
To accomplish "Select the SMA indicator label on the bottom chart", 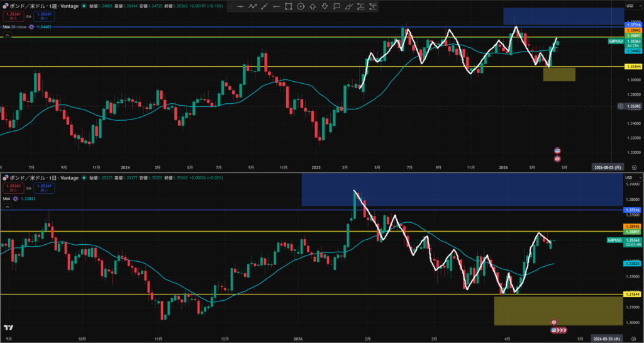I will pyautogui.click(x=8, y=198).
